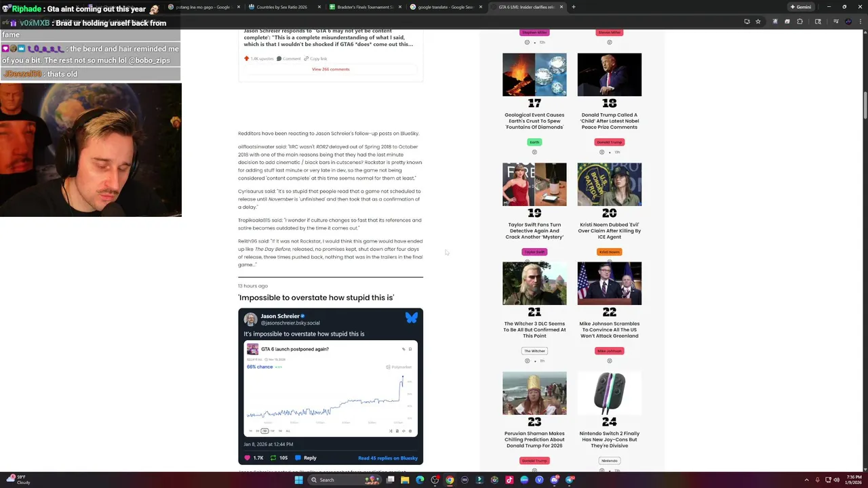Open Telegram from the taskbar
Viewport: 868px width, 488px height.
(x=570, y=480)
